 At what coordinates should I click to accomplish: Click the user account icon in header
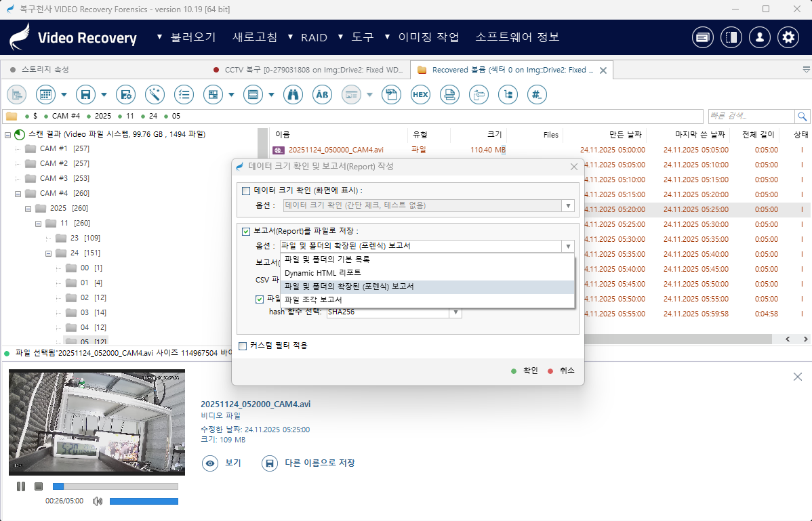click(760, 37)
